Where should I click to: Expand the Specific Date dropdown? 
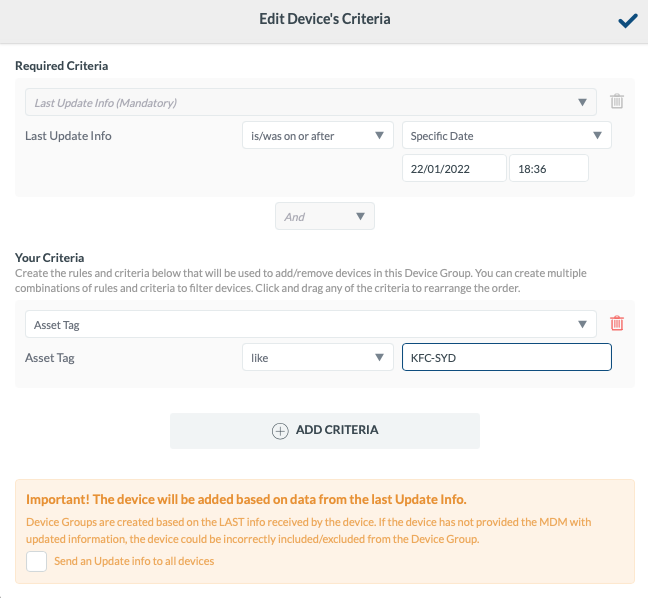507,136
